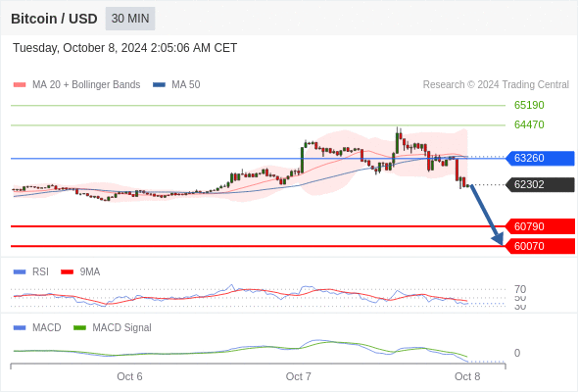The height and width of the screenshot is (392, 578).
Task: Click the red 60790 support tag
Action: tap(540, 226)
